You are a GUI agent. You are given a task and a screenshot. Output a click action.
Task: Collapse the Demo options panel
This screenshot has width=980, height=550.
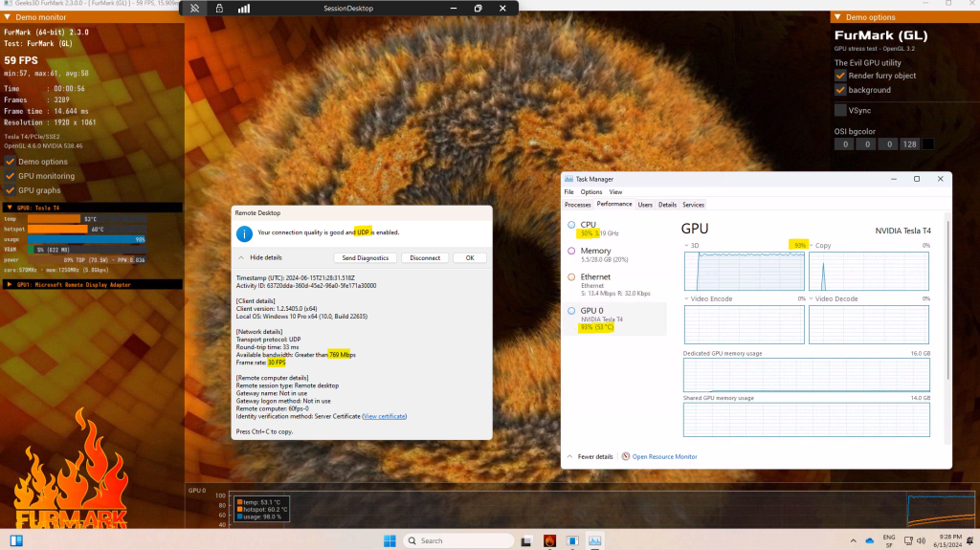coord(837,17)
